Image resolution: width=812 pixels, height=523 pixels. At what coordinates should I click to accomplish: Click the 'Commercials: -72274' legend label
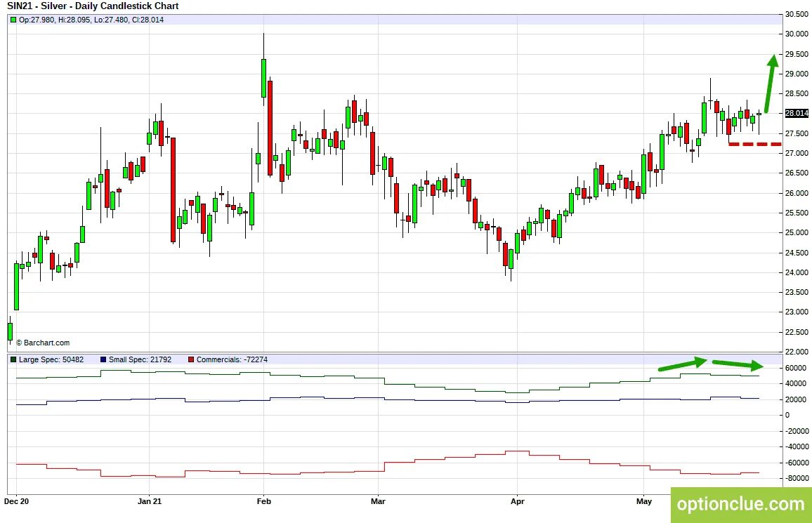click(x=232, y=359)
